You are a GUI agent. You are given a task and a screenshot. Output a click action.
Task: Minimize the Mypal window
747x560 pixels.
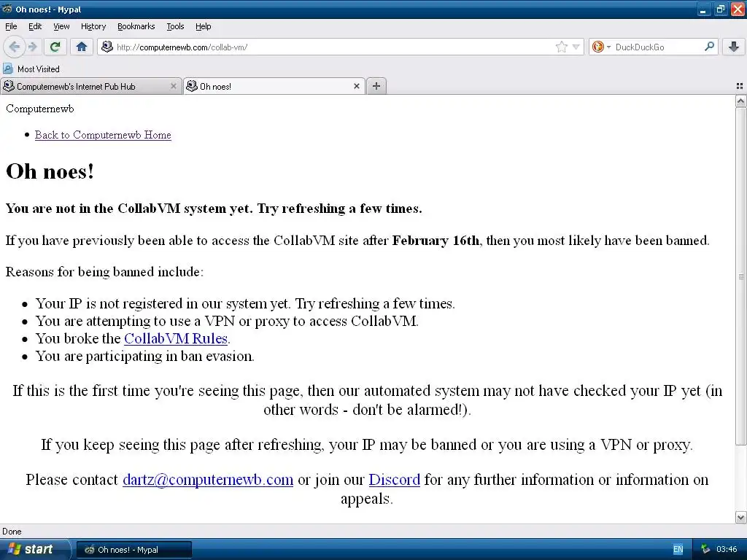[703, 9]
